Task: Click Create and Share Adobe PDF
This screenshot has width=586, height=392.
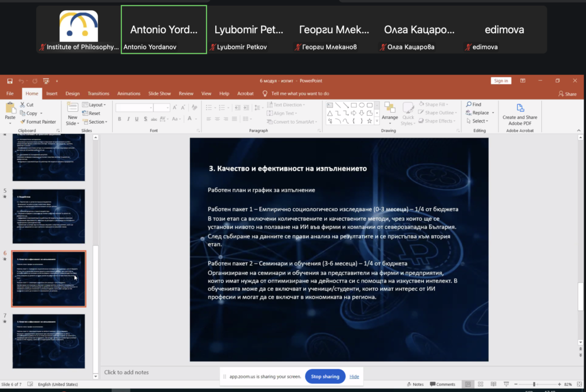Action: pos(520,114)
